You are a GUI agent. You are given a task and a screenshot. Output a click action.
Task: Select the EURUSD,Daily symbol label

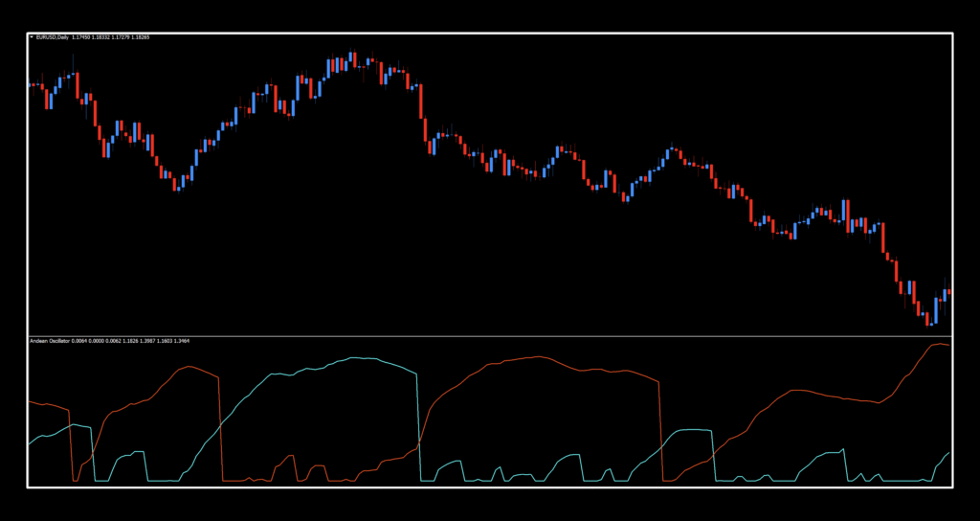[x=52, y=37]
